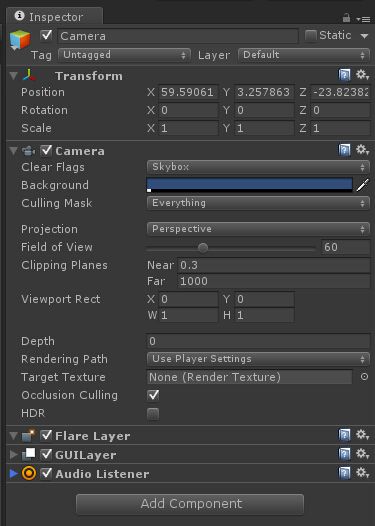Disable the GUILayer component checkbox
The height and width of the screenshot is (526, 375).
tap(46, 454)
